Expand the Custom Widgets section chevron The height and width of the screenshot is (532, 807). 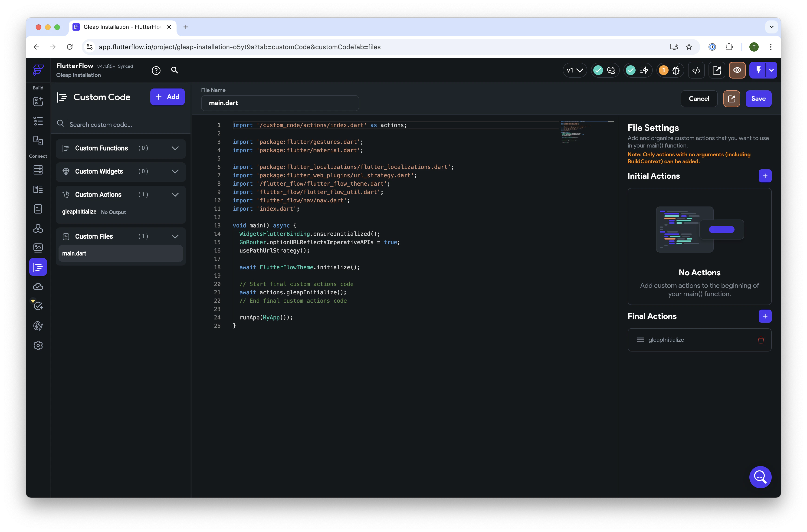[175, 171]
